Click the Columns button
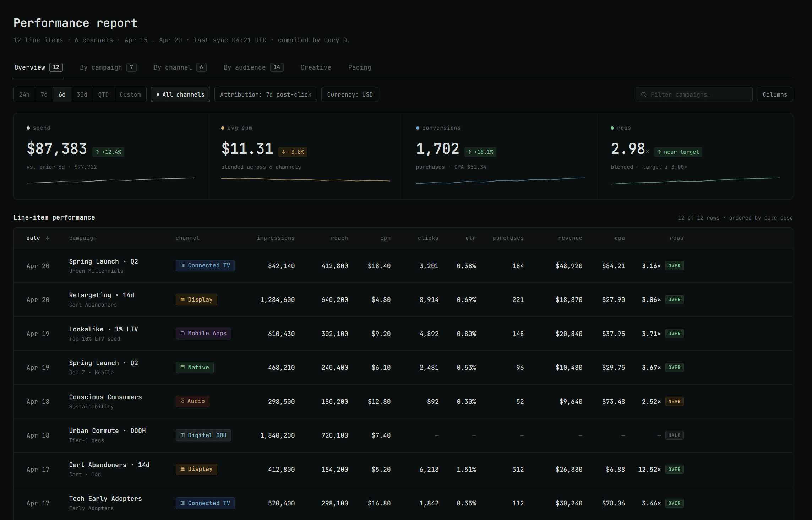Viewport: 812px width, 520px height. coord(775,94)
